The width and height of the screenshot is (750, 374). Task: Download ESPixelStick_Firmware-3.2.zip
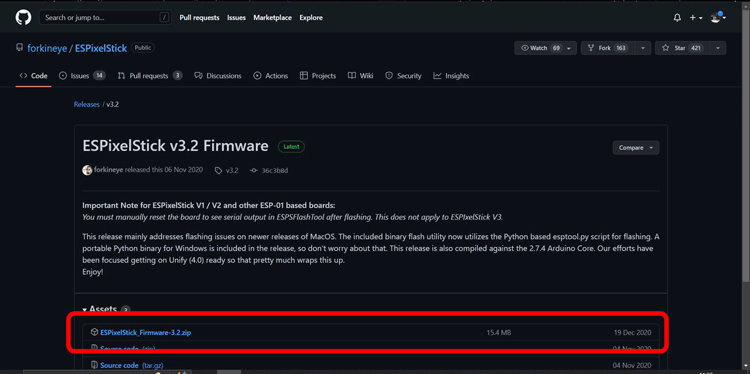click(x=145, y=332)
